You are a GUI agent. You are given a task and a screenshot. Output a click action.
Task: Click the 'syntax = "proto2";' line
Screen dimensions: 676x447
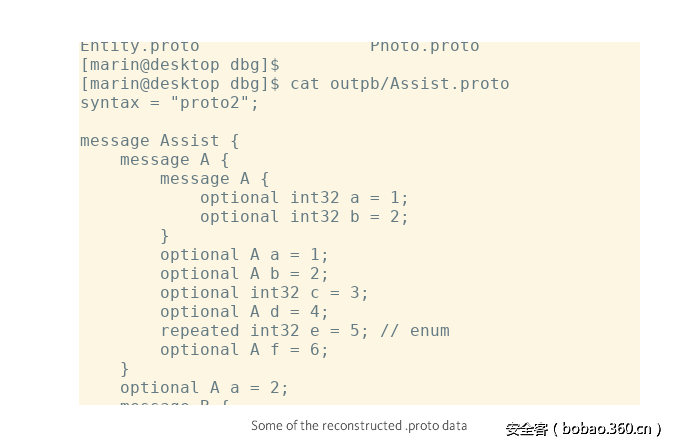pos(169,102)
